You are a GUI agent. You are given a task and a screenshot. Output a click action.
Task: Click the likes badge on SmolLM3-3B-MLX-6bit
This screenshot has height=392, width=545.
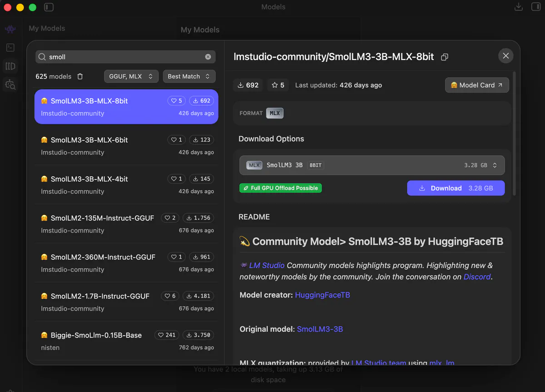(x=176, y=140)
